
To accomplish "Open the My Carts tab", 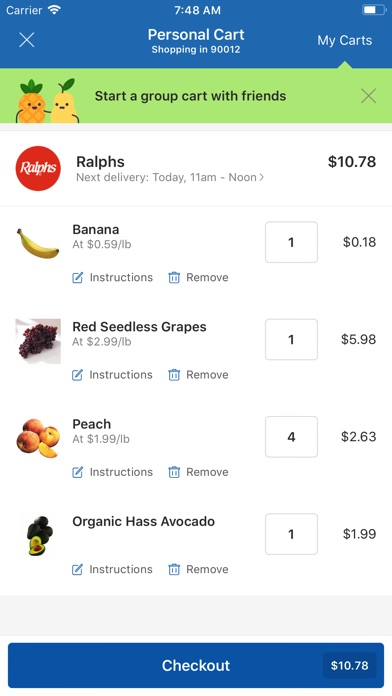I will (x=344, y=40).
